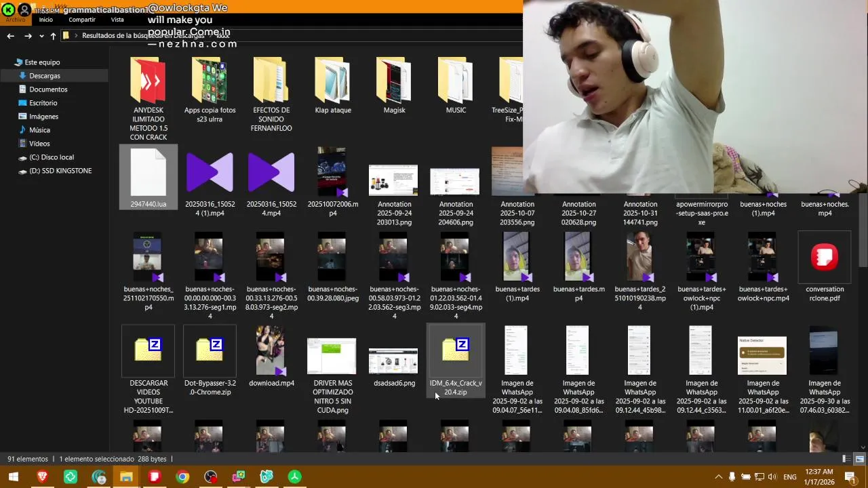Select the buenas+tardes+owlock+npc.mp4 video without (1)

click(x=763, y=268)
